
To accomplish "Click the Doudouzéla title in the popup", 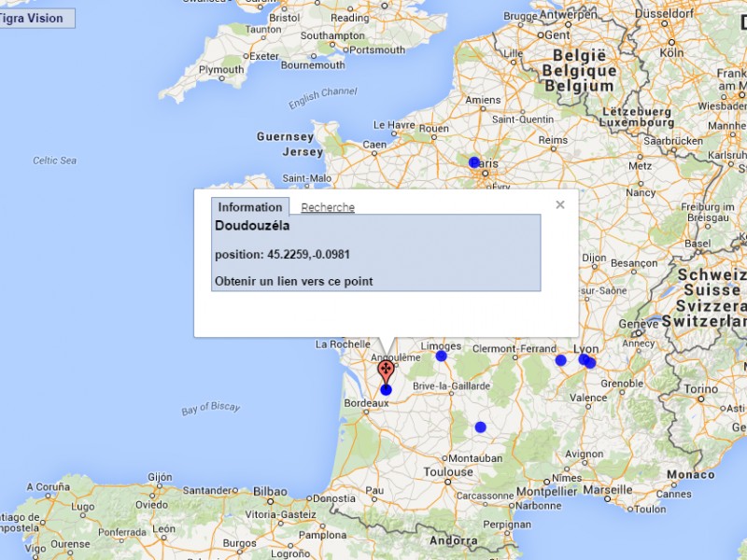I will coord(252,225).
